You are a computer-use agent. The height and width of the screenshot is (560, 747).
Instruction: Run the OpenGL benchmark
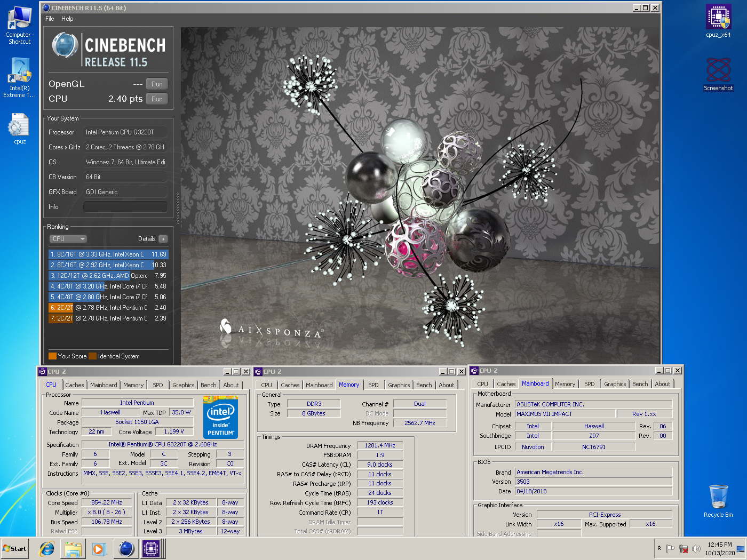[x=157, y=84]
